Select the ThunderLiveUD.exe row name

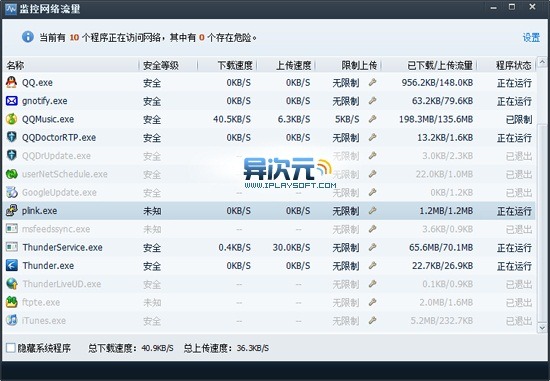pyautogui.click(x=62, y=284)
